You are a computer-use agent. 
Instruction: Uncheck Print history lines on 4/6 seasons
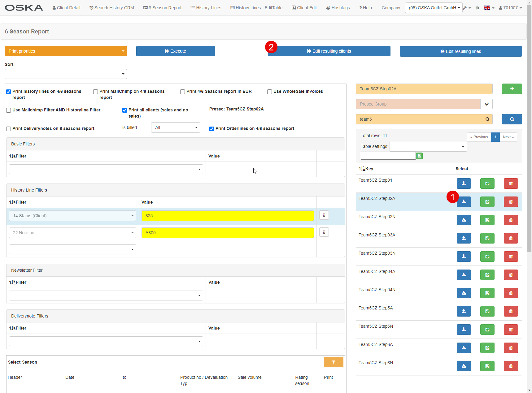tap(9, 92)
